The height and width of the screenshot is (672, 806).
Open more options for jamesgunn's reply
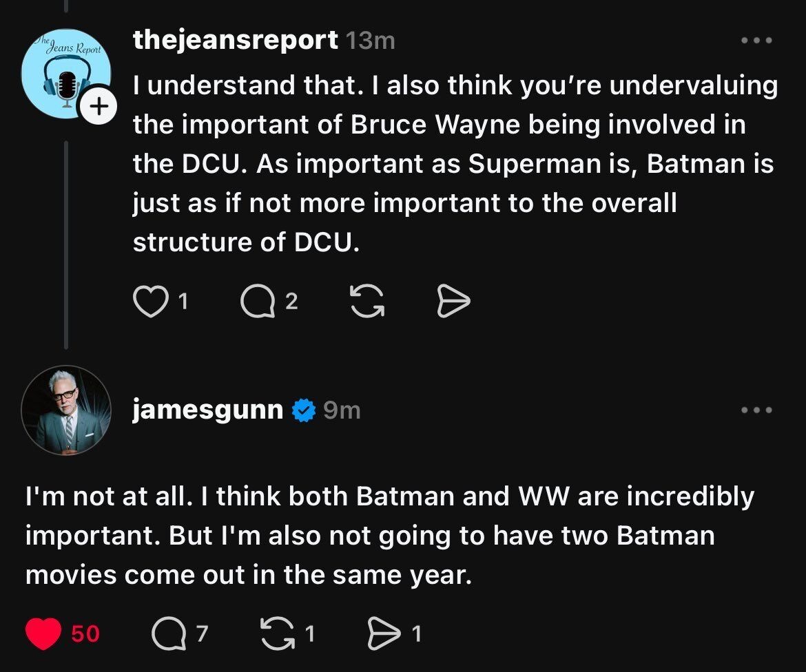(757, 410)
